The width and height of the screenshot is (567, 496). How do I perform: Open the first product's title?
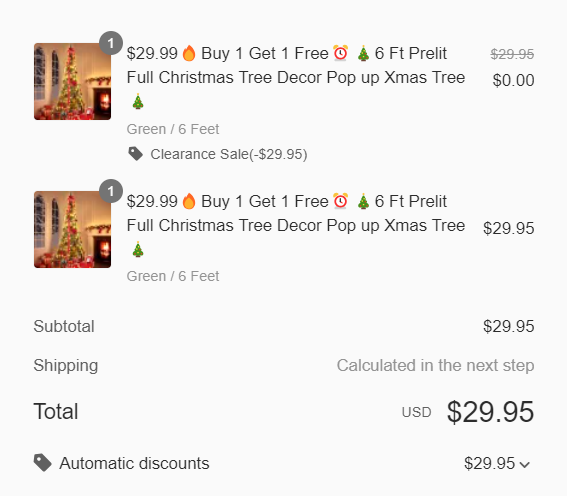coord(296,77)
